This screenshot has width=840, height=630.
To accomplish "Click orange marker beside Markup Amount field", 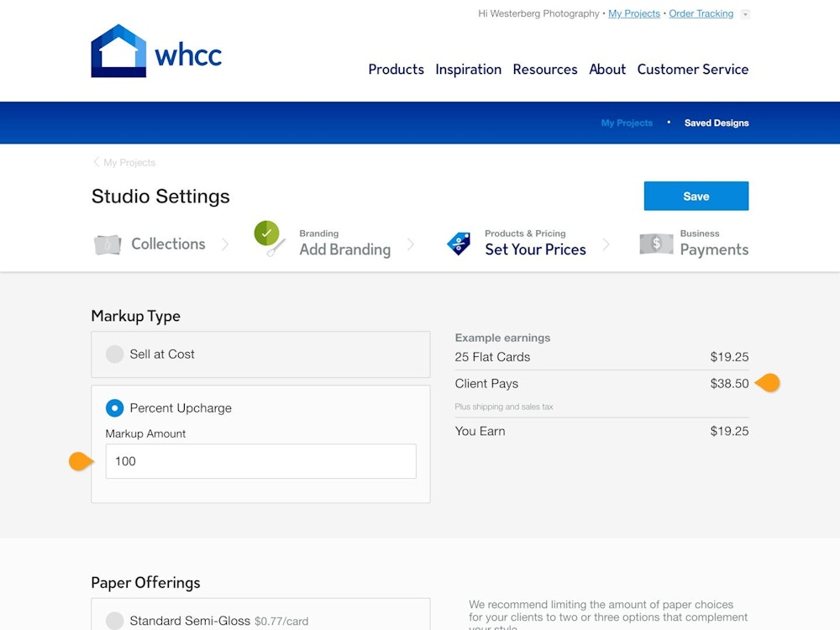I will pos(81,461).
